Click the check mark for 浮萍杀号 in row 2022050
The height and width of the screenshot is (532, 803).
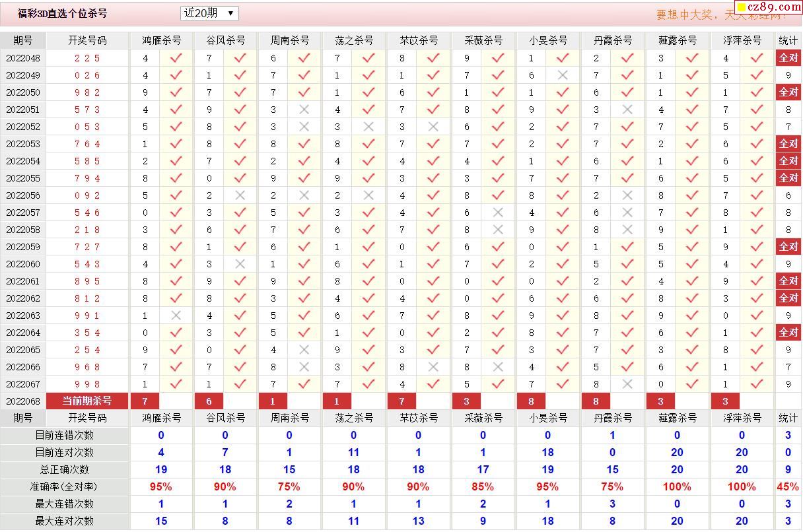tap(757, 92)
